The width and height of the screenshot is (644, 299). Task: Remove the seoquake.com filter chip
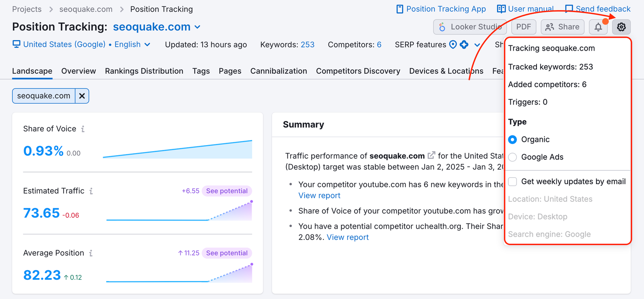(82, 96)
